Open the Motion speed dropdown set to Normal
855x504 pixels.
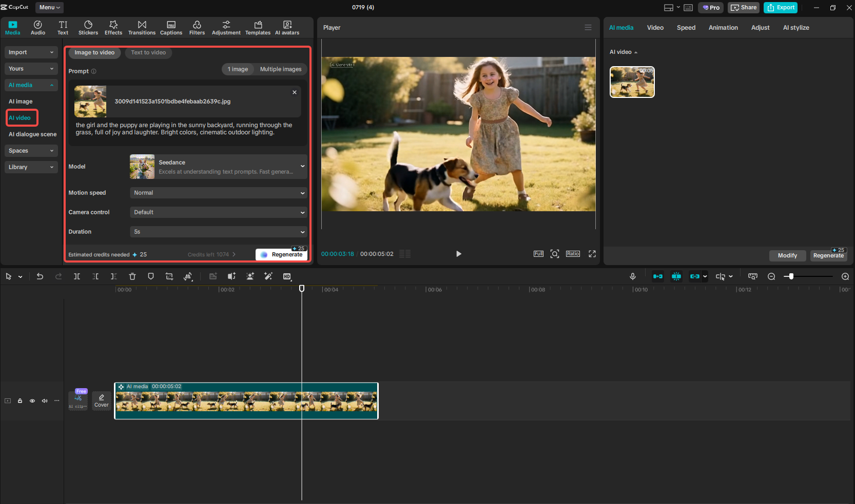click(x=218, y=193)
